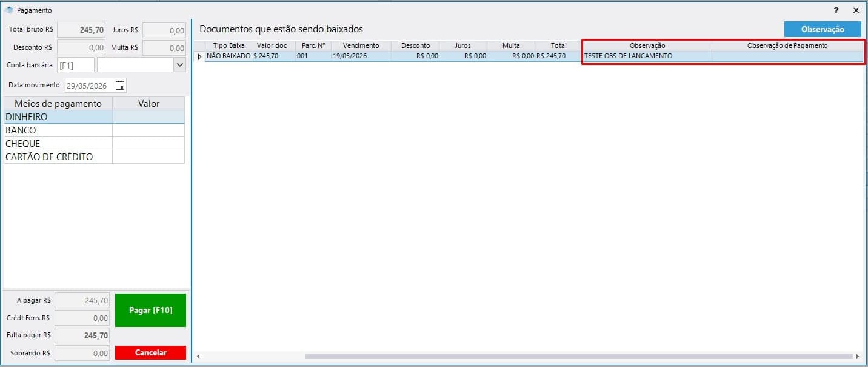Click the Valor column header

149,104
